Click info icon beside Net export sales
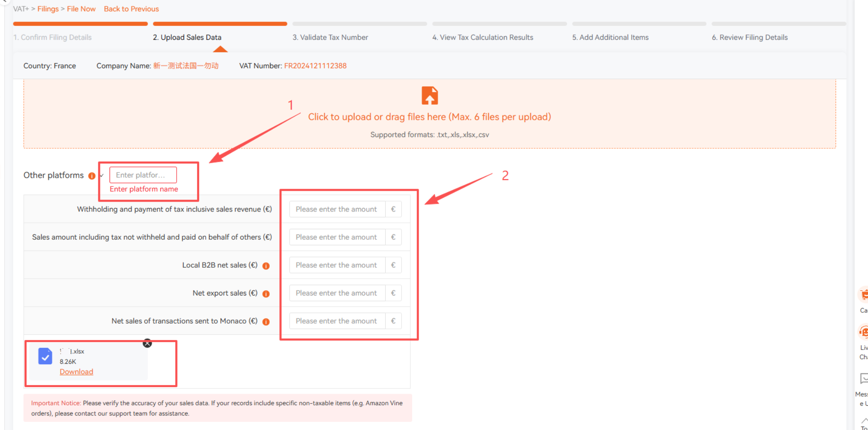The height and width of the screenshot is (430, 868). click(266, 294)
